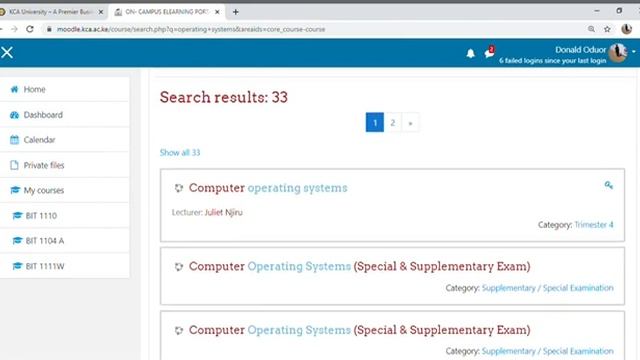Click the browser zoom magnifier icon
Image resolution: width=640 pixels, height=360 pixels.
coord(591,29)
